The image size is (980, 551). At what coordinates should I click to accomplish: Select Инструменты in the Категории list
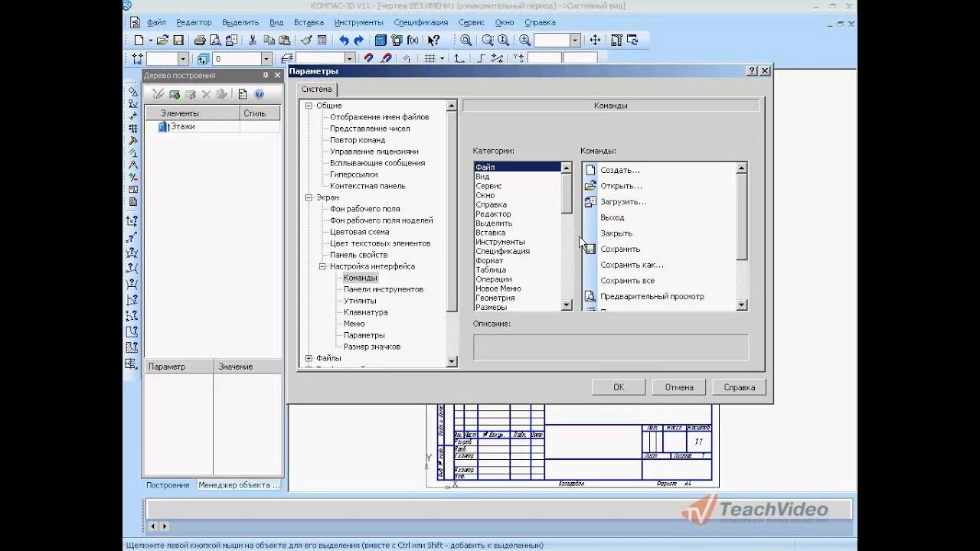click(x=500, y=242)
